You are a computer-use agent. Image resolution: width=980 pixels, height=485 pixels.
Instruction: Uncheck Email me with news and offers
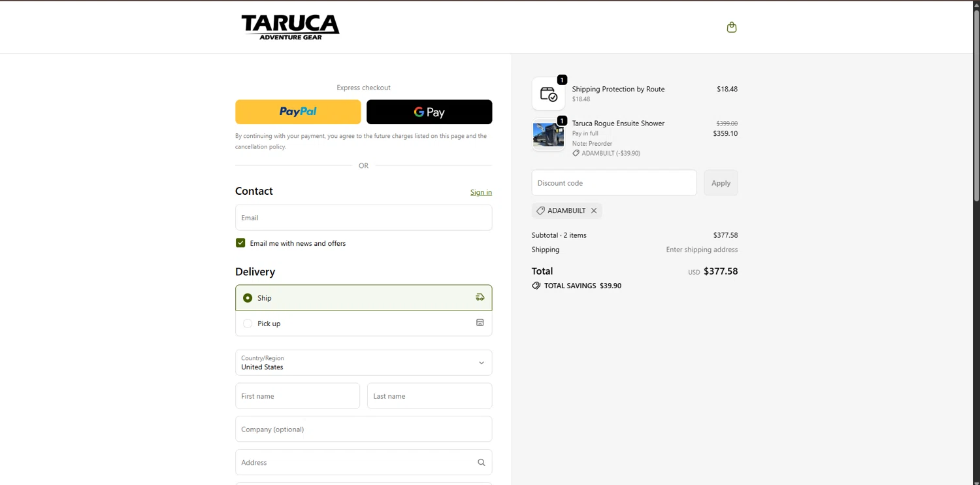pos(240,242)
